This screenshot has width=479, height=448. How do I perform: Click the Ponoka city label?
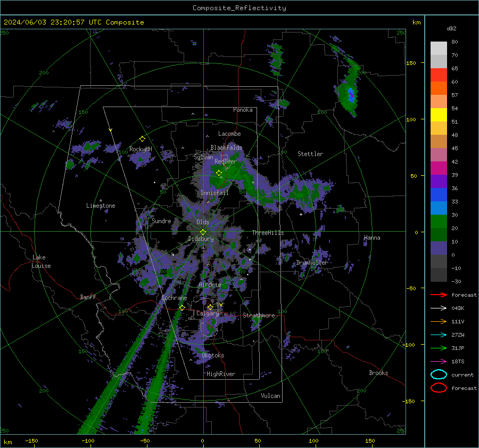point(243,110)
